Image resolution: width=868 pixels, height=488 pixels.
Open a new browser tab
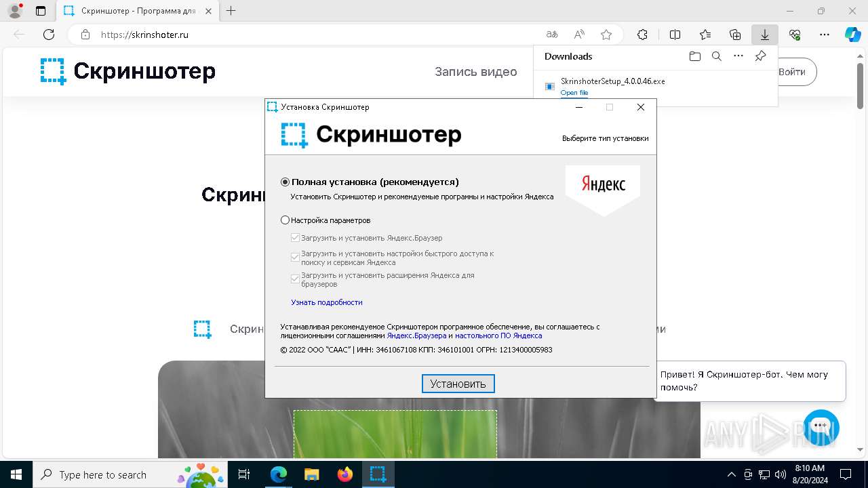click(231, 11)
